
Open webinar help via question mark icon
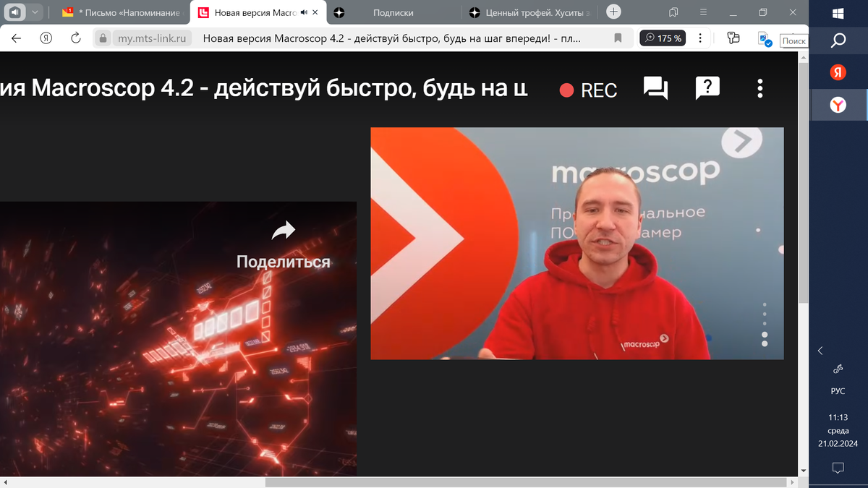707,88
